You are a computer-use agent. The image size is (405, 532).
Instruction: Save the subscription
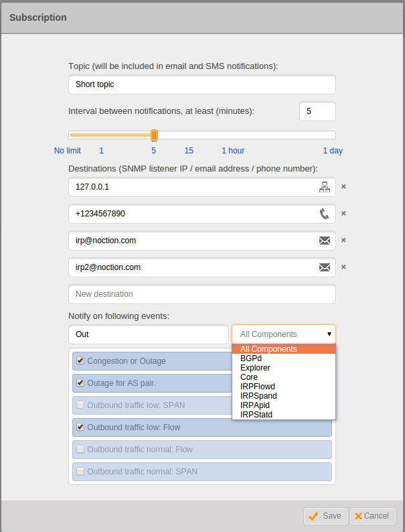click(x=326, y=516)
